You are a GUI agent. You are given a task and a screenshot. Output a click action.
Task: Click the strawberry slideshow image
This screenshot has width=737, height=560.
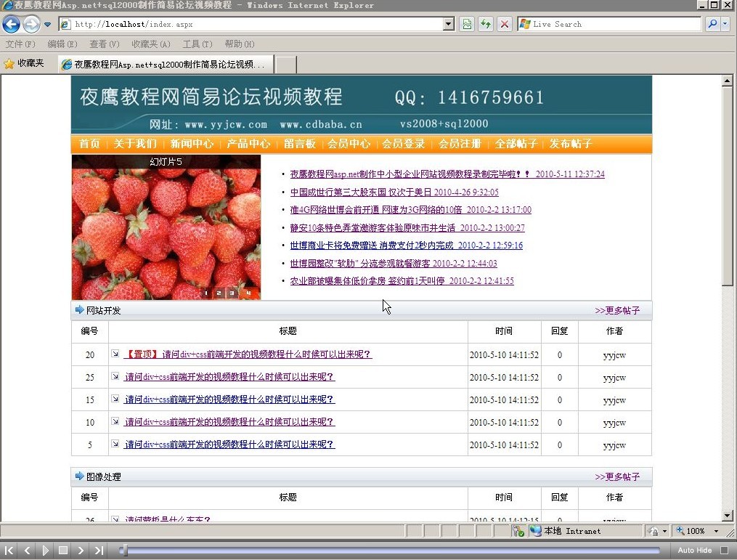[166, 227]
